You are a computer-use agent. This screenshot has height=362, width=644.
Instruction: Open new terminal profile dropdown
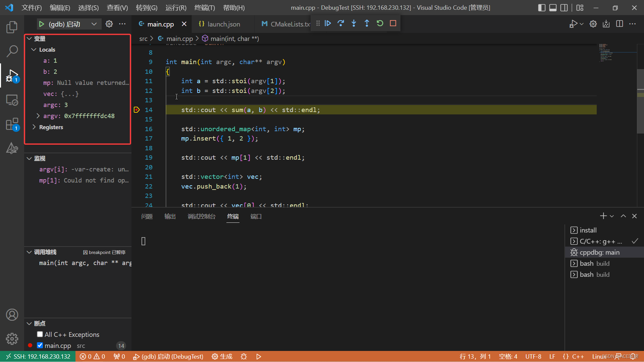coord(612,216)
